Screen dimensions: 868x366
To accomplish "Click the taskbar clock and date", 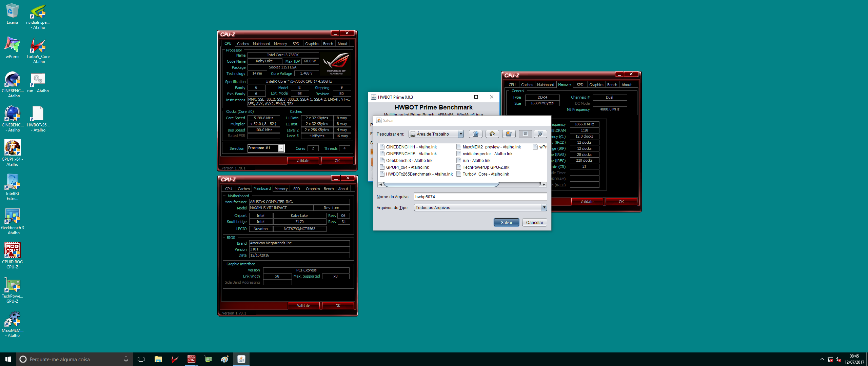I will pos(854,359).
